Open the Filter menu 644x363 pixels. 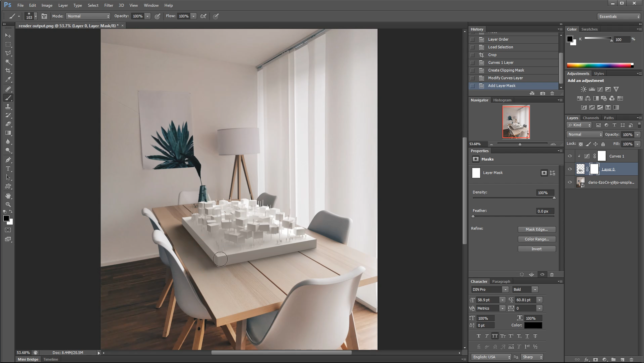click(x=109, y=5)
